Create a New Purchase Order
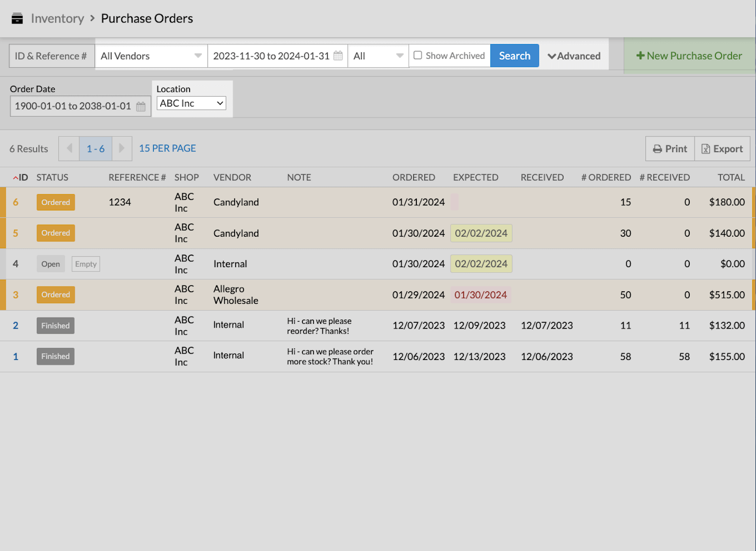The width and height of the screenshot is (756, 551). click(x=689, y=56)
